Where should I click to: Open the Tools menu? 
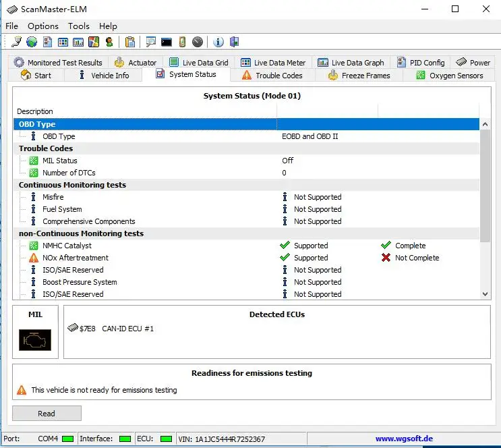click(x=79, y=26)
